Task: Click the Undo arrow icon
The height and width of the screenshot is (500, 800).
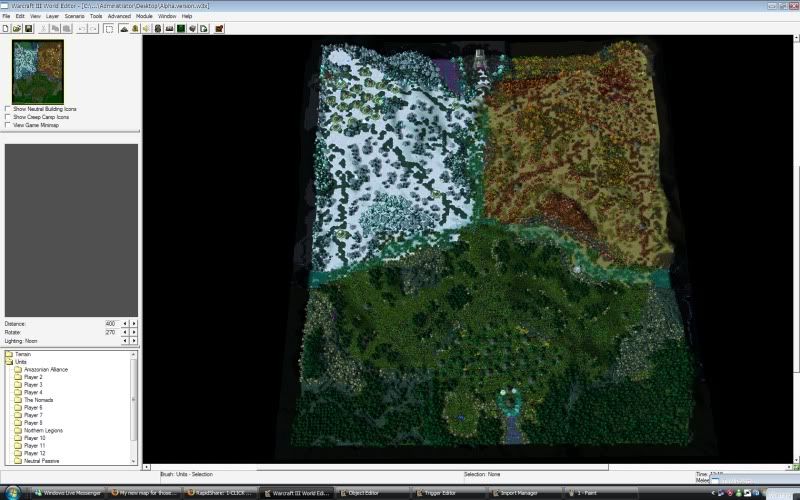Action: tap(82, 29)
